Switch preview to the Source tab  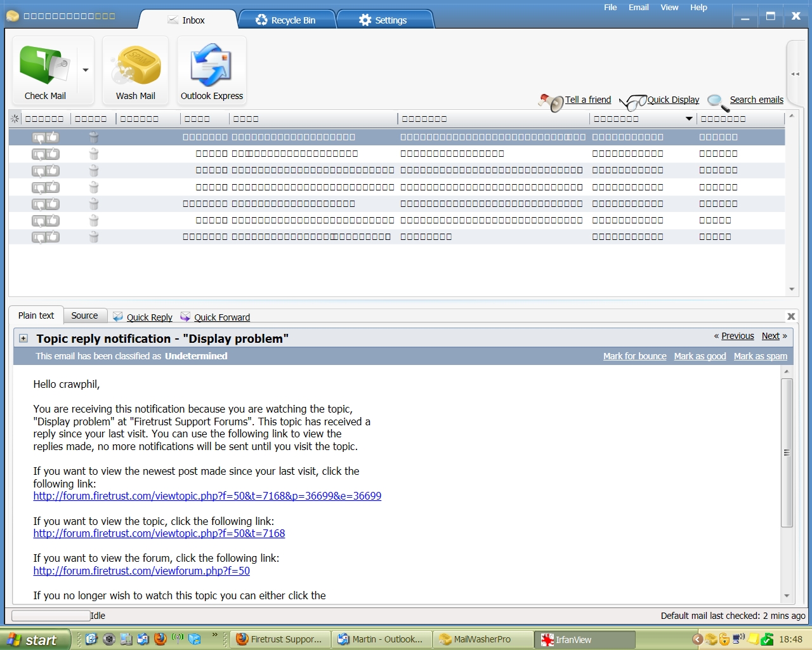coord(84,315)
